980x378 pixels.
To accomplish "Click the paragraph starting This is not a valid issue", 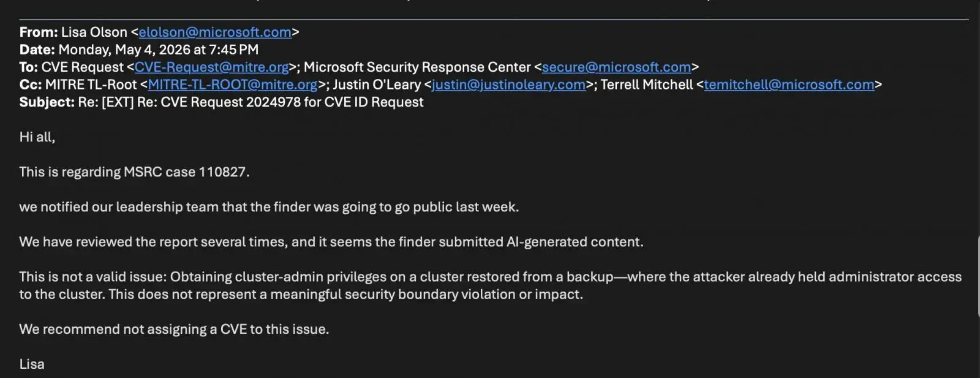I will (x=491, y=285).
